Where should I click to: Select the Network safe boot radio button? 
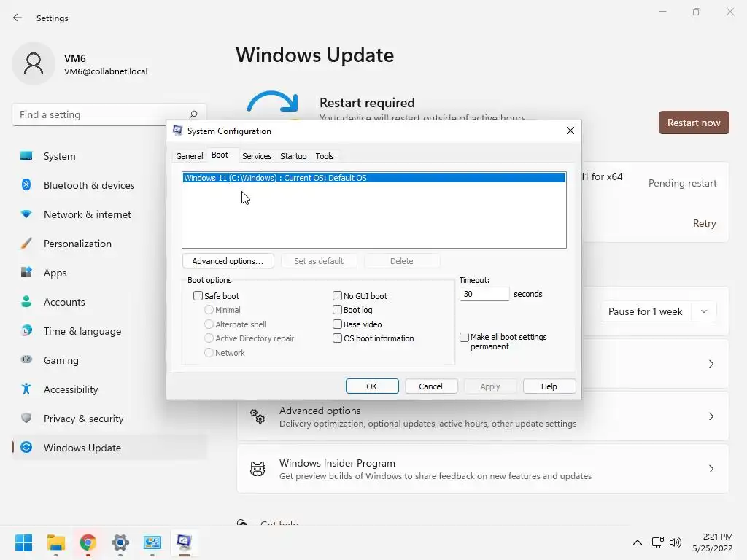point(209,353)
